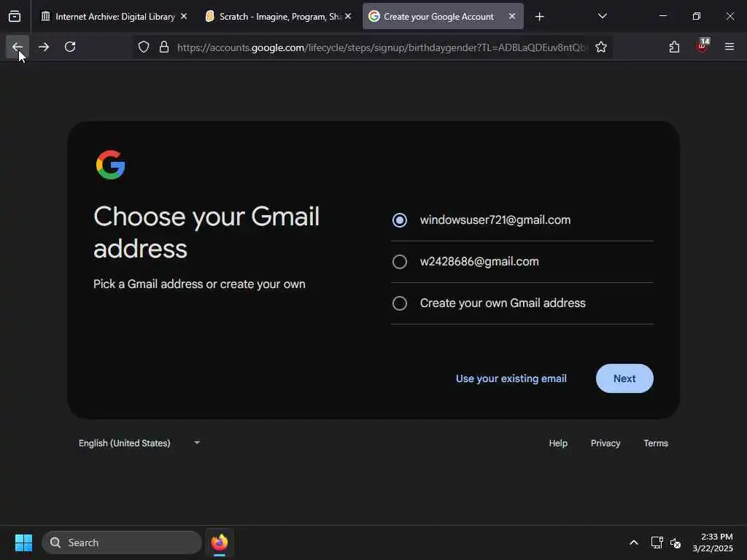Go forward one page
Image resolution: width=747 pixels, height=560 pixels.
click(44, 47)
